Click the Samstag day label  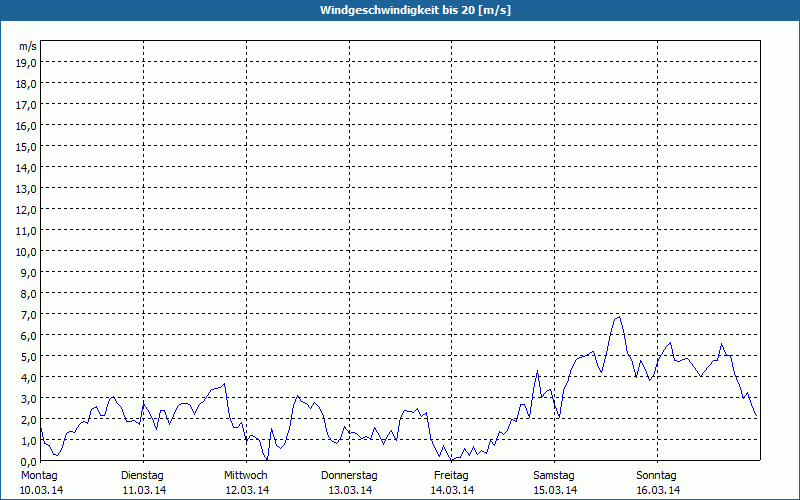554,475
